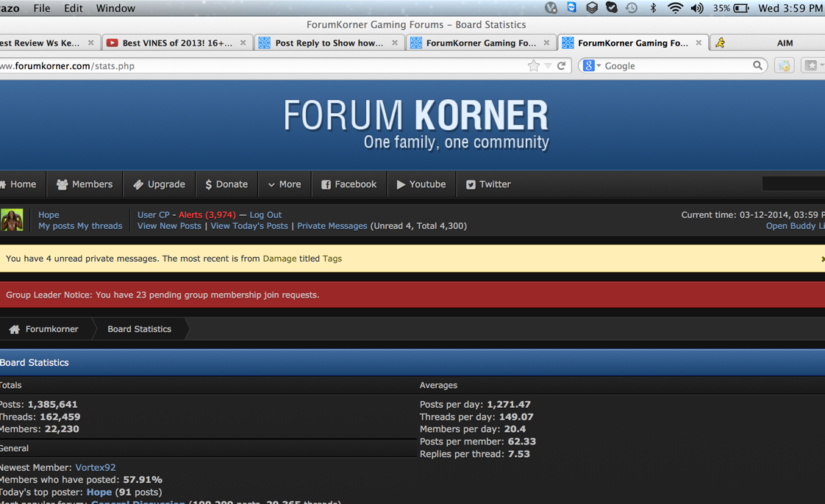Image resolution: width=825 pixels, height=504 pixels.
Task: Open Damage's profile link in the notice
Action: (279, 259)
